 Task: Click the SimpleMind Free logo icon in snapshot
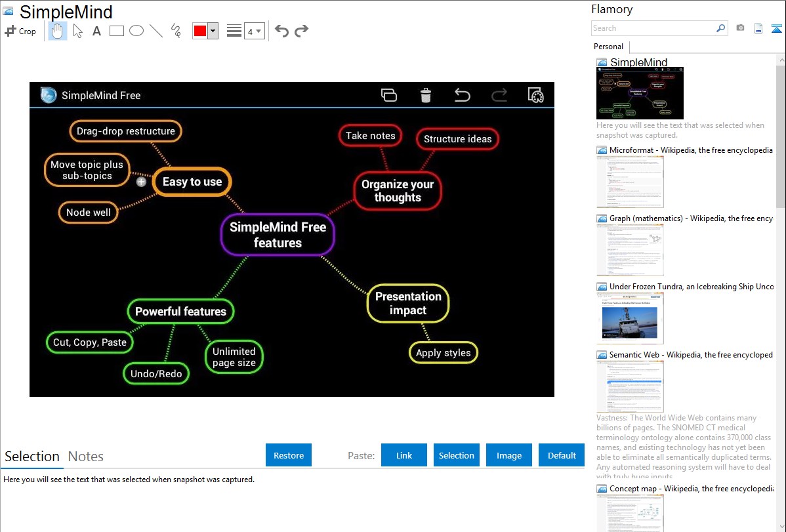(48, 94)
